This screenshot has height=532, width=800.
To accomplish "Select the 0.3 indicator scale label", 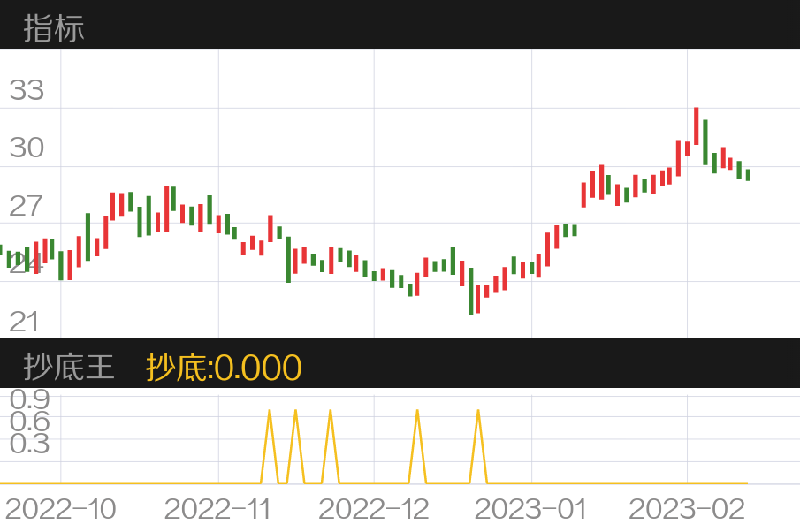I will point(29,444).
